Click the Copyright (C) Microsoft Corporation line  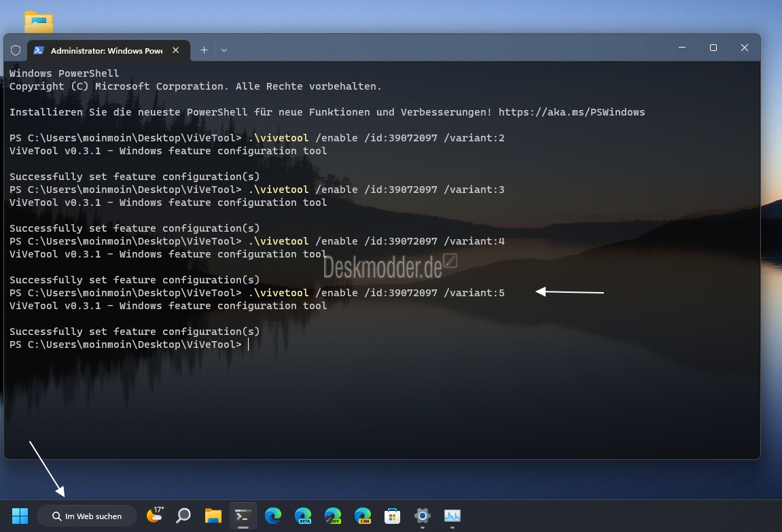tap(196, 86)
